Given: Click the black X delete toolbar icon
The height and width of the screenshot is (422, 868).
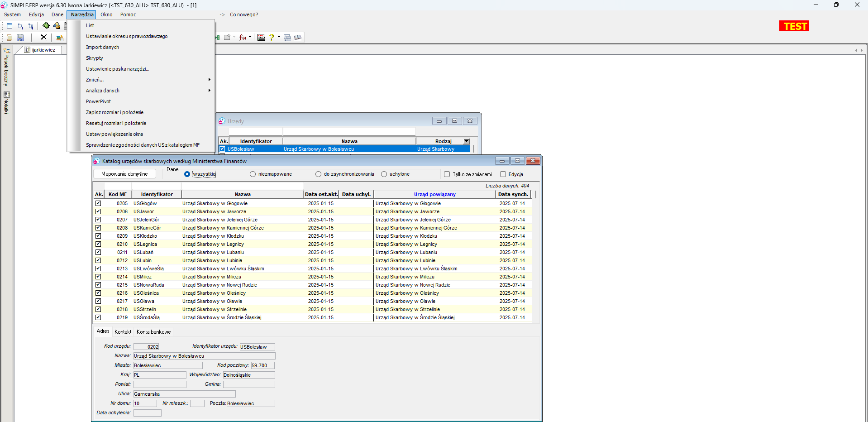Looking at the screenshot, I should [x=43, y=38].
